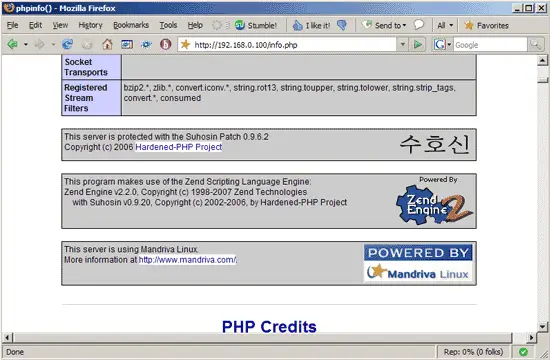Click the horizontal scrollbar left arrow
550x360 pixels.
pos(7,338)
